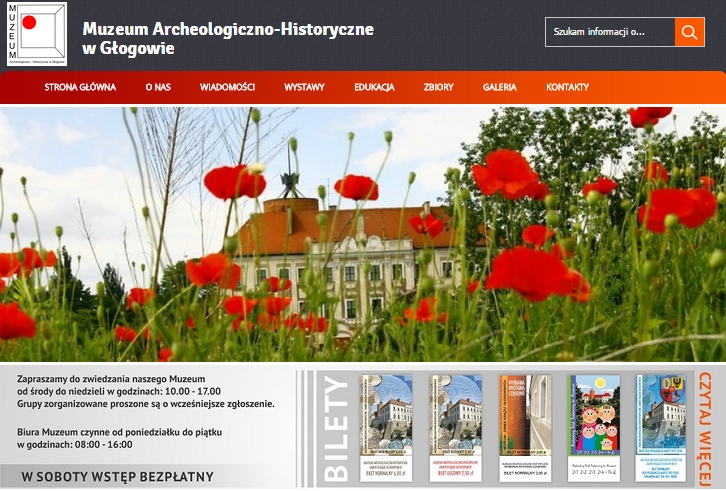Open the first ticket thumbnail 'Bilet normalny 6,00 zł'
726x491 pixels.
(x=386, y=428)
